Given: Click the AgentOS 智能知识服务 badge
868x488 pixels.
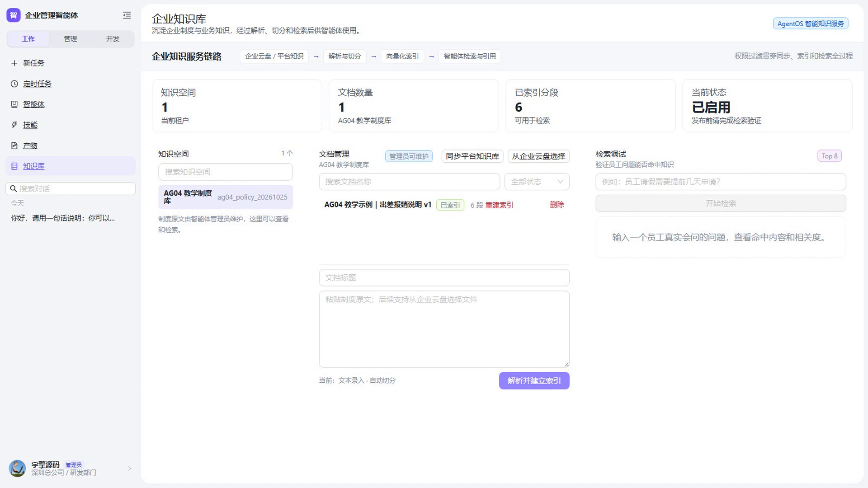Looking at the screenshot, I should click(810, 23).
